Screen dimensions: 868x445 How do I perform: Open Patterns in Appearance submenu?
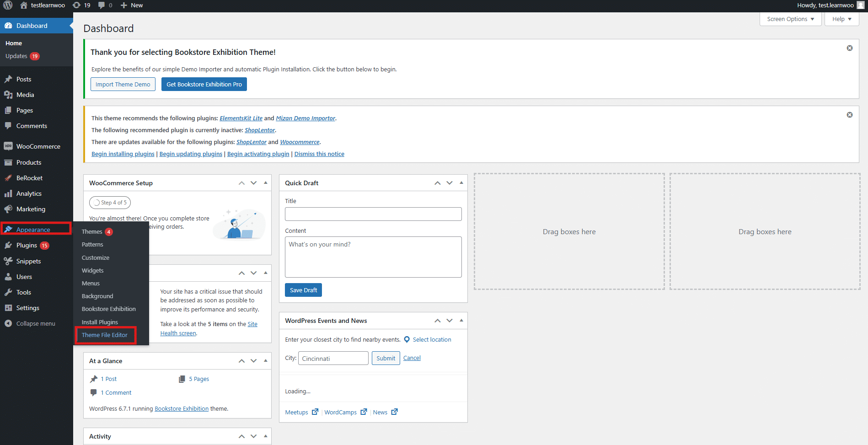click(92, 244)
